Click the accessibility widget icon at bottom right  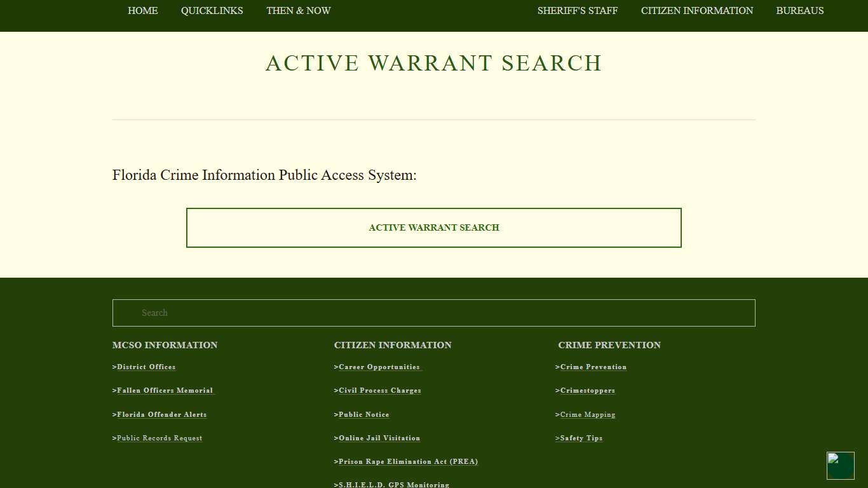point(840,465)
